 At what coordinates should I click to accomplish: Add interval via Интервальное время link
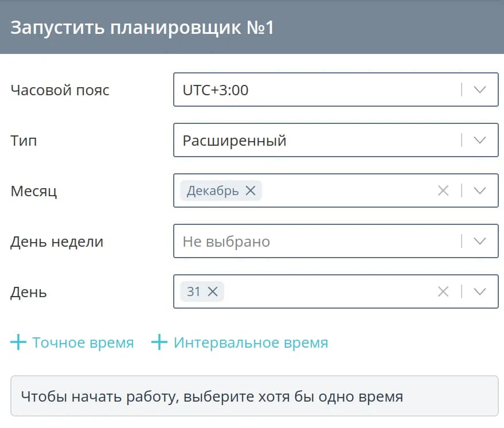tap(251, 343)
